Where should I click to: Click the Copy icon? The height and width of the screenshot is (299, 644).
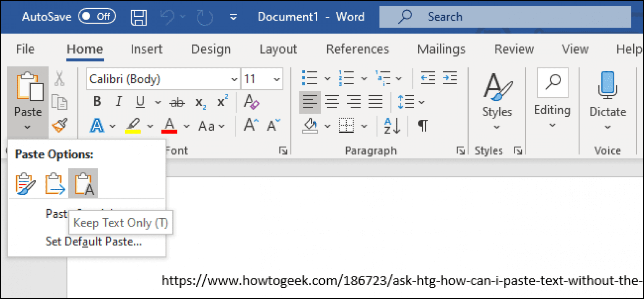pos(60,102)
